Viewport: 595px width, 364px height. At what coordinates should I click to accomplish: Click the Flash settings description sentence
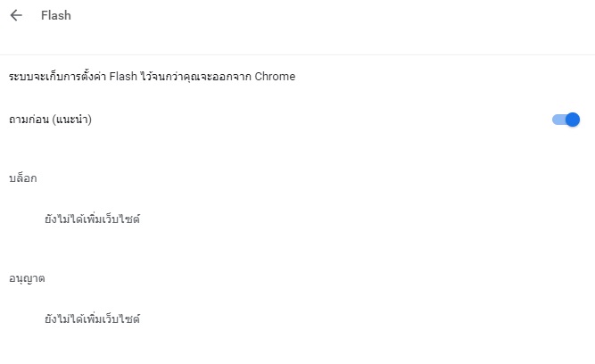(152, 77)
